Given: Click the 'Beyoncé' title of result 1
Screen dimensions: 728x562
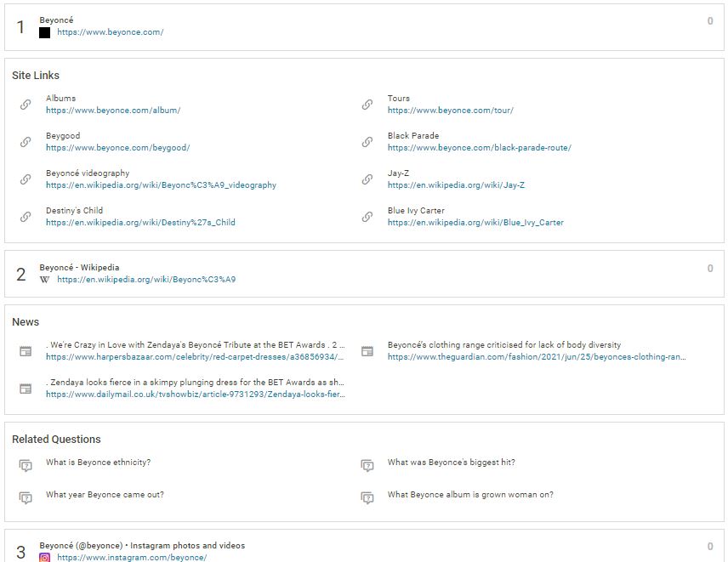Looking at the screenshot, I should 56,20.
